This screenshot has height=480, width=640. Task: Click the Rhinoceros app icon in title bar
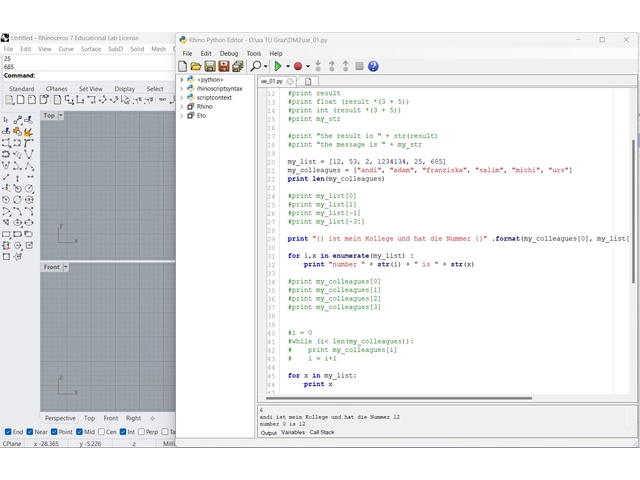pos(5,38)
